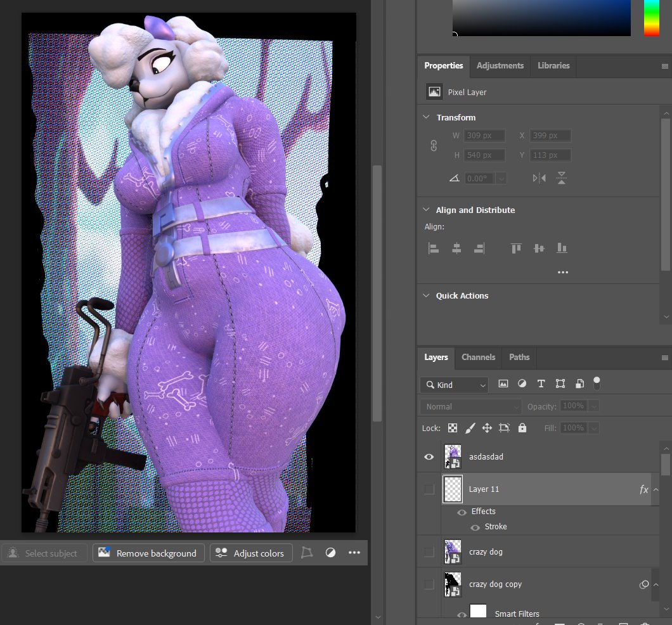Open the Layers panel menu
This screenshot has width=672, height=625.
click(665, 358)
